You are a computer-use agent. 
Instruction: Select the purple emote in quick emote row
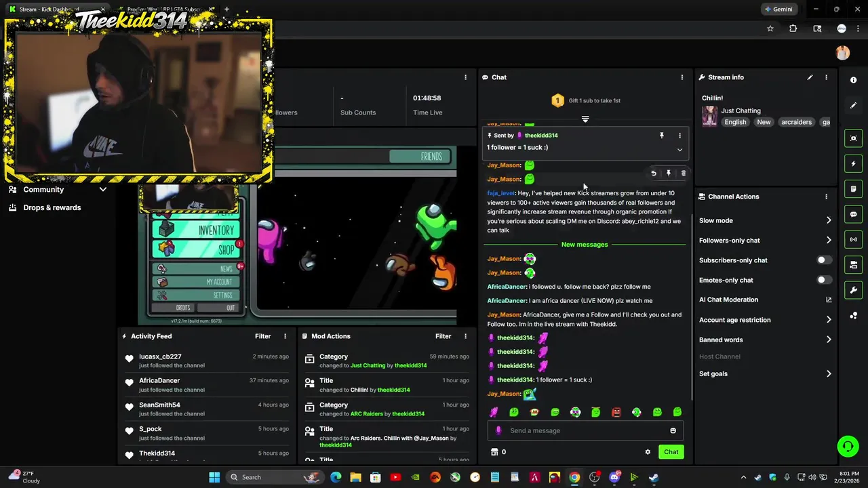click(x=494, y=412)
